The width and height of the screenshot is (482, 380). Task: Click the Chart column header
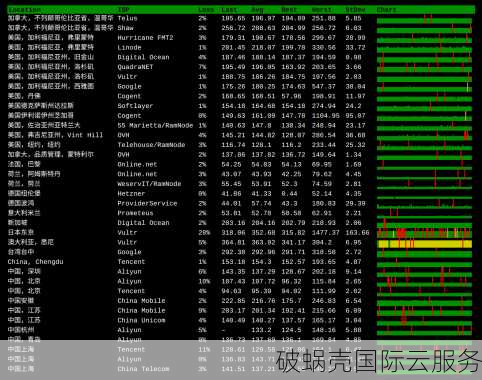[x=387, y=10]
